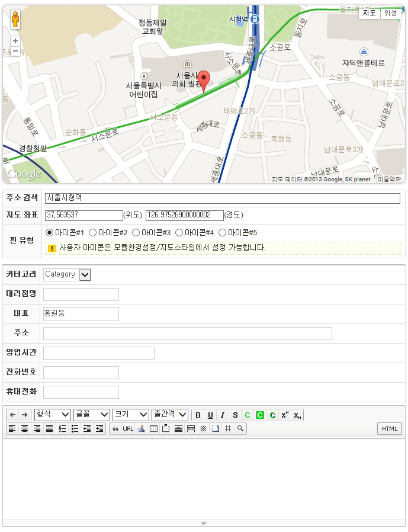Screen dimensions: 408x532
Task: Click the Google logo on map
Action: (24, 174)
